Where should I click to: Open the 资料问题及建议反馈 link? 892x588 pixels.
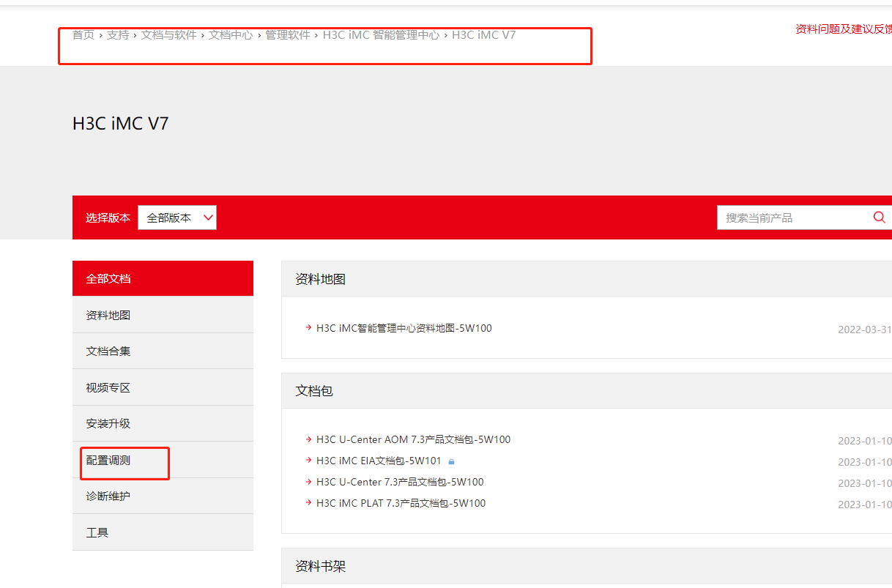(844, 29)
